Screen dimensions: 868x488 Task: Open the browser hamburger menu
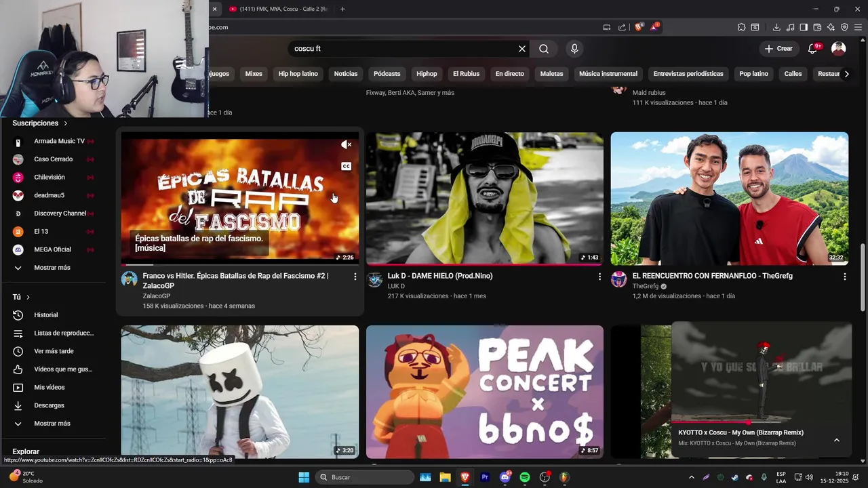(858, 27)
